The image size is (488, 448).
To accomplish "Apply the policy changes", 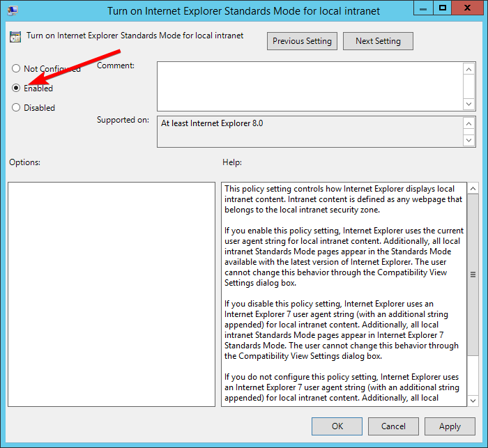I will (450, 426).
